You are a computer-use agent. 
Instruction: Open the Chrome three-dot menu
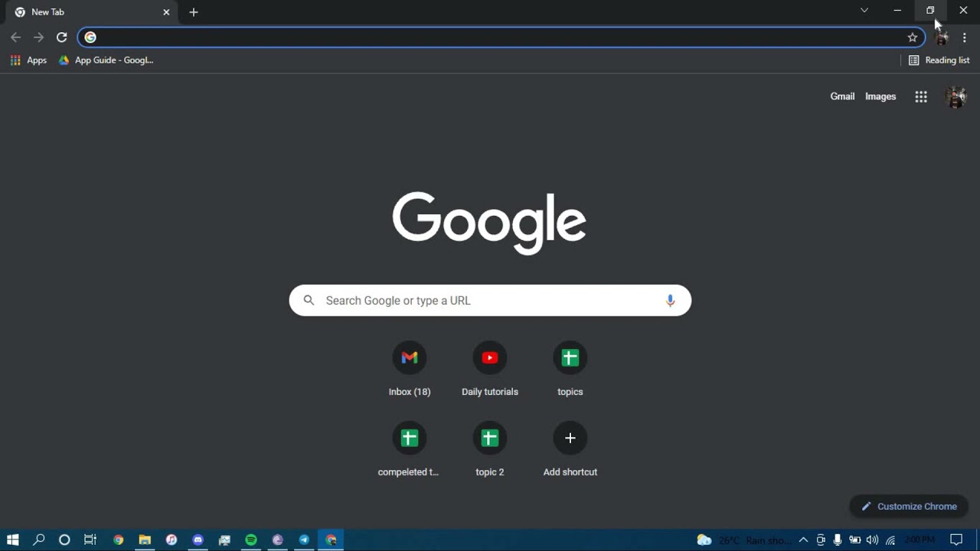tap(965, 37)
